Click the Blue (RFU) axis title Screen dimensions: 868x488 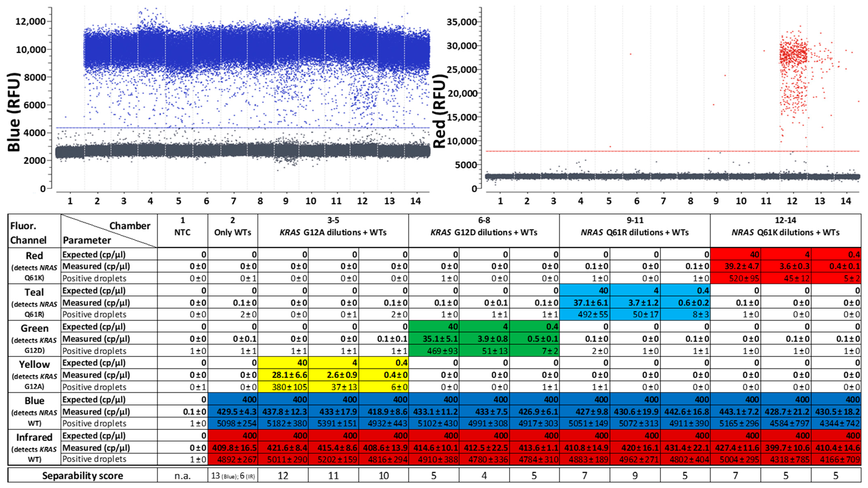click(14, 112)
